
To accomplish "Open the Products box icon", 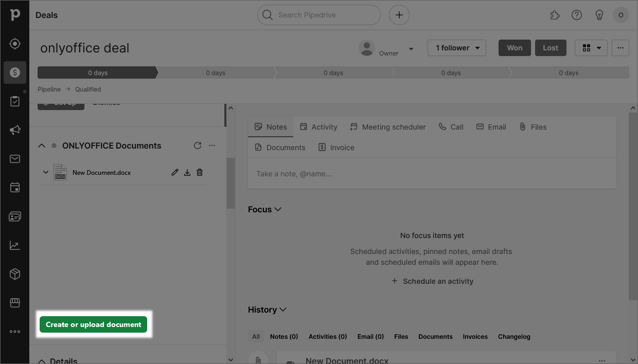I will [14, 274].
